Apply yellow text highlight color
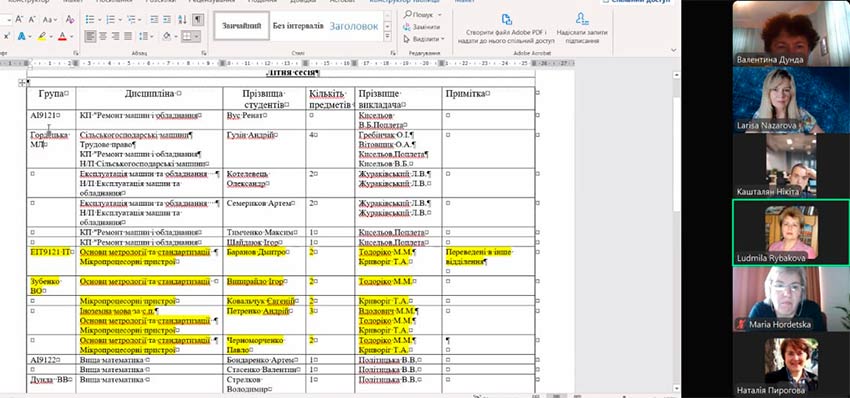Viewport: 850px width, 398px height. click(42, 36)
